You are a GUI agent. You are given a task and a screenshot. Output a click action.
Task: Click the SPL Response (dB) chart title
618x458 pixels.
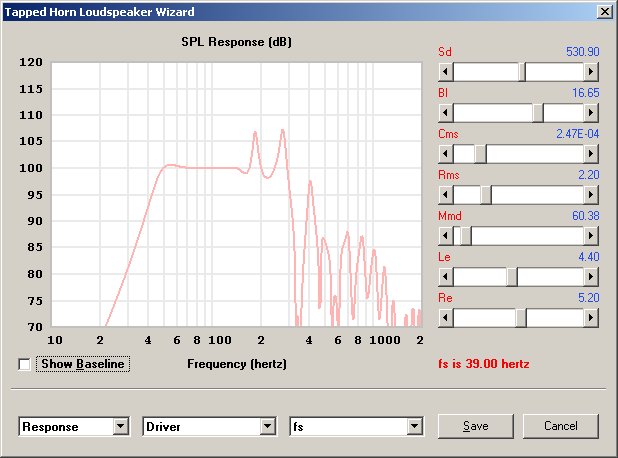coord(236,42)
